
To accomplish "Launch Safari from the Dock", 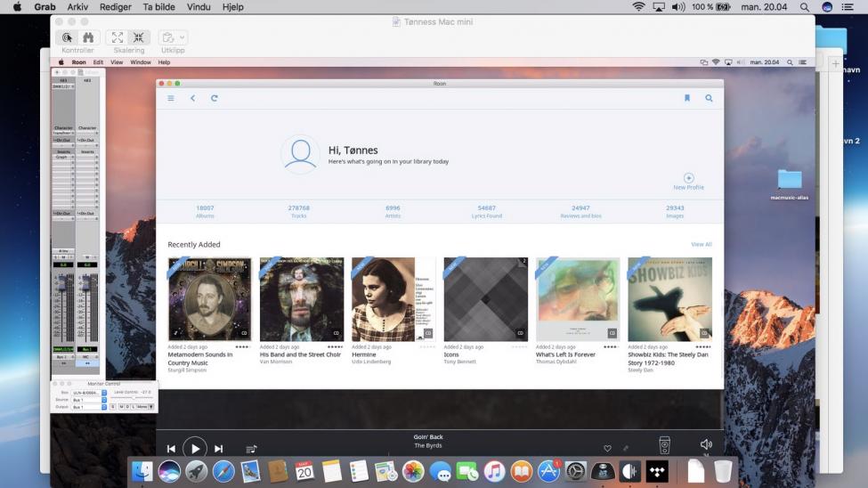I will (x=223, y=472).
